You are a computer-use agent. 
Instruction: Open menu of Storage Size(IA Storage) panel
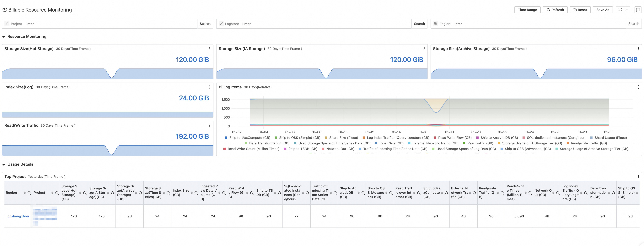click(424, 49)
